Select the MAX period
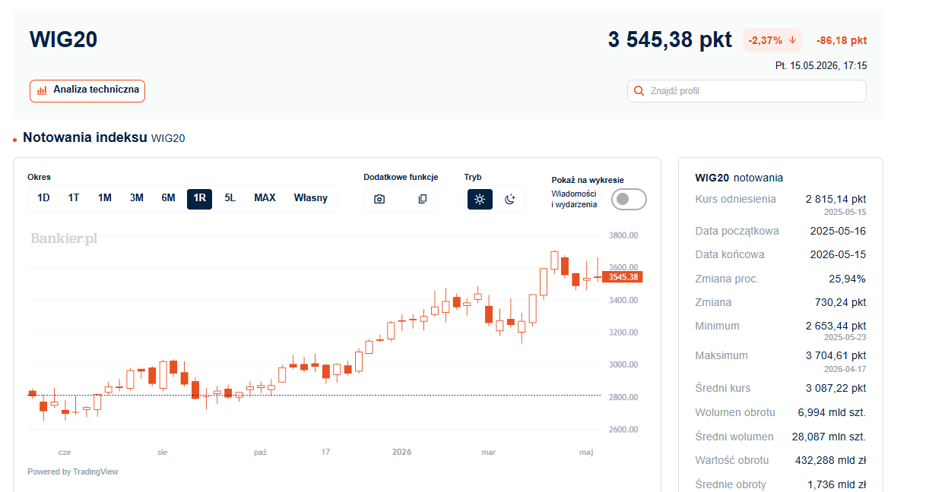This screenshot has height=492, width=948. click(265, 198)
